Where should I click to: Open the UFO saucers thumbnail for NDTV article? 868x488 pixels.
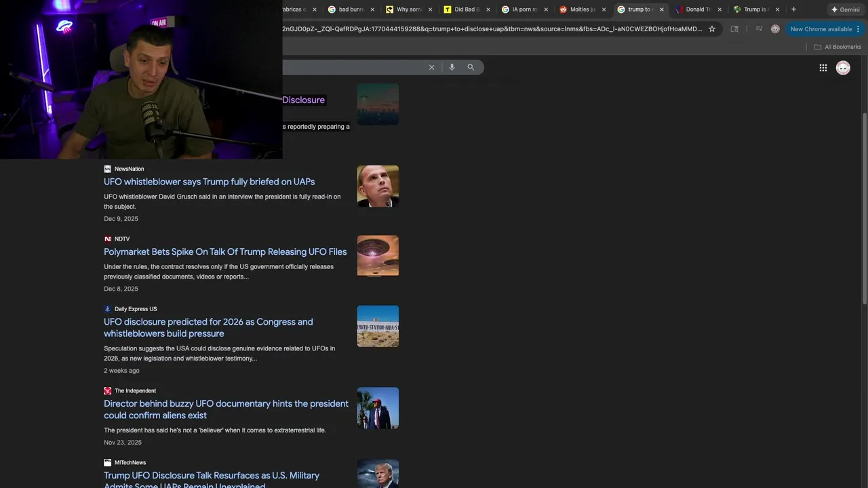(378, 256)
